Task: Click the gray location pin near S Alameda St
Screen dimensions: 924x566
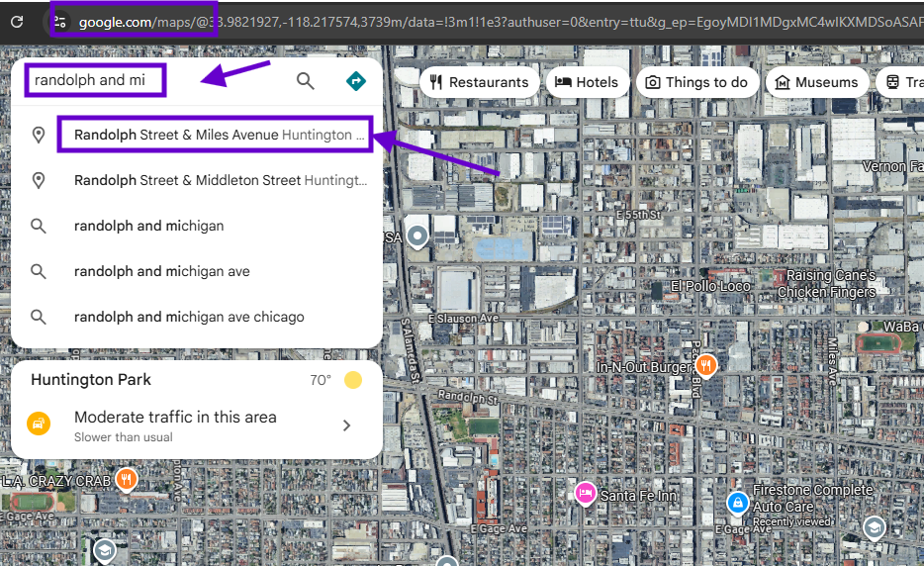Action: pyautogui.click(x=417, y=237)
